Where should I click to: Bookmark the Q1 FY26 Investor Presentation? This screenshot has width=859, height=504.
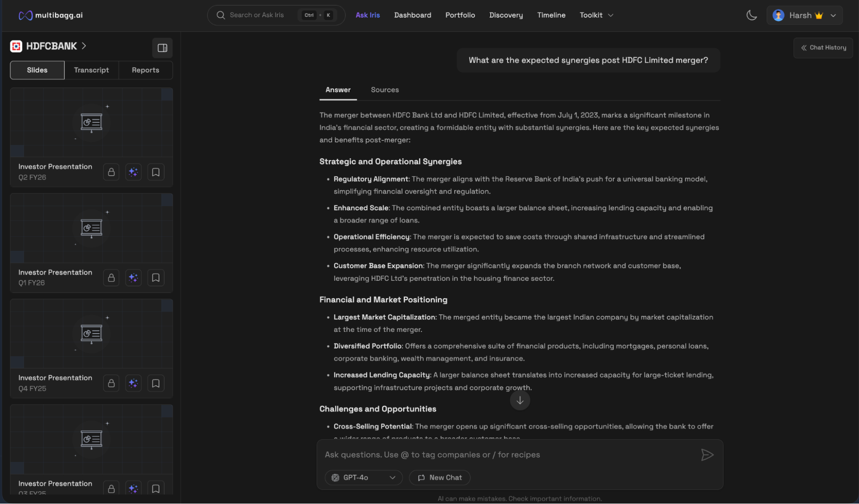pos(156,278)
